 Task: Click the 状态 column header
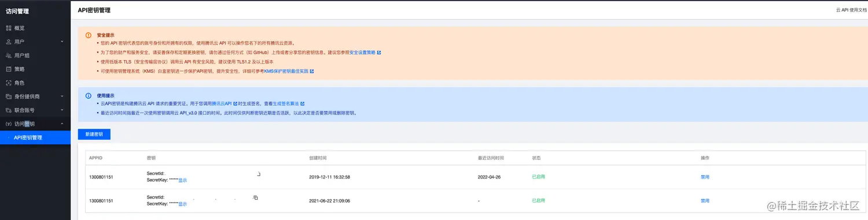pos(536,158)
